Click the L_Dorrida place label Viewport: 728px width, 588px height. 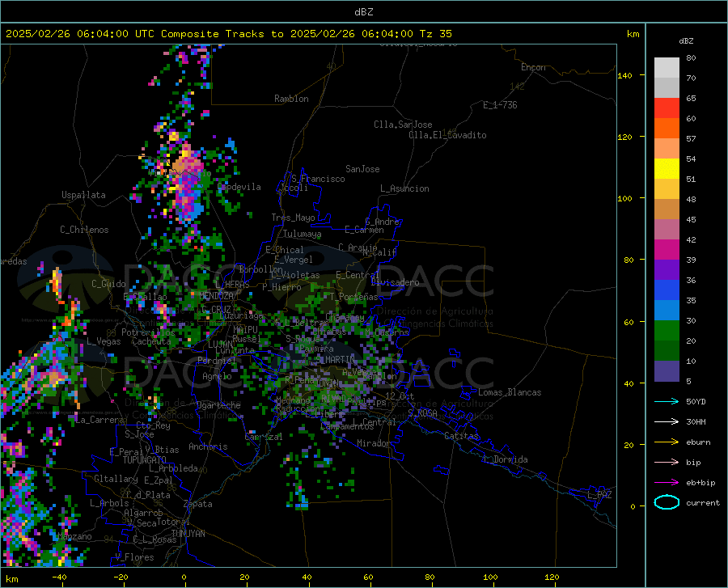[x=505, y=459]
